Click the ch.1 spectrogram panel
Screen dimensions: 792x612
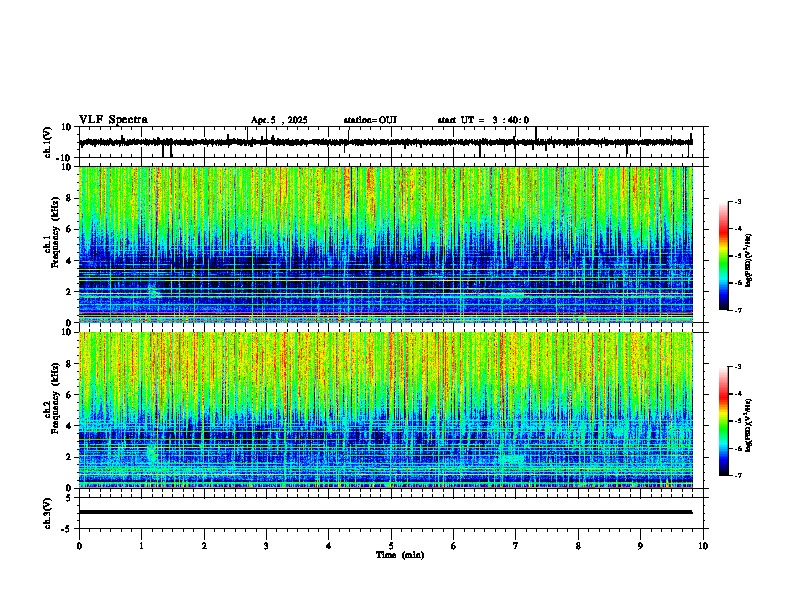point(386,244)
